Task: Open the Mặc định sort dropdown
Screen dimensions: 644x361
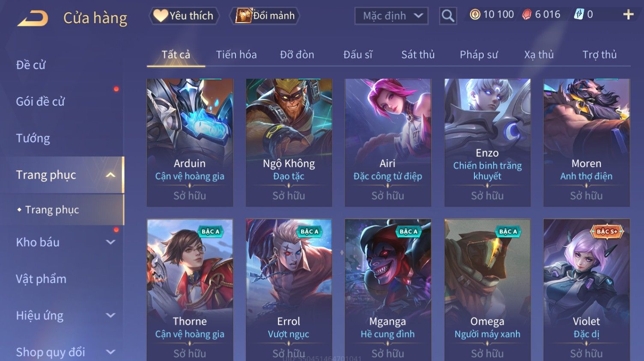Action: (391, 16)
